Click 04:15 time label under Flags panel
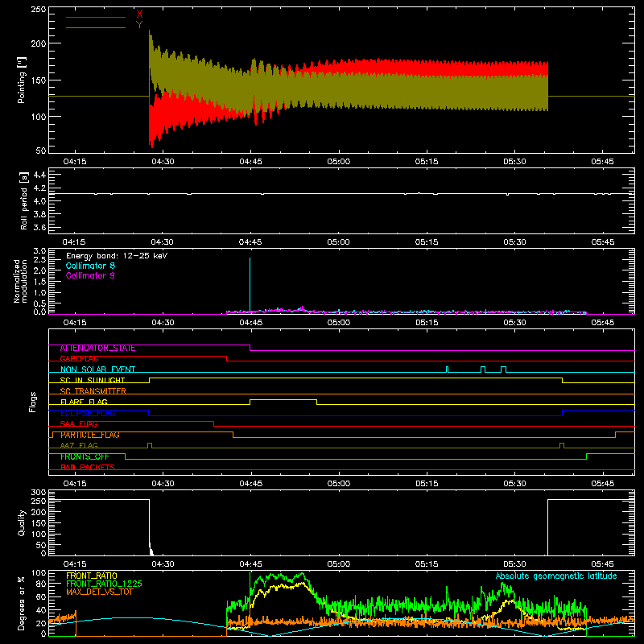The width and height of the screenshot is (644, 644). point(75,484)
